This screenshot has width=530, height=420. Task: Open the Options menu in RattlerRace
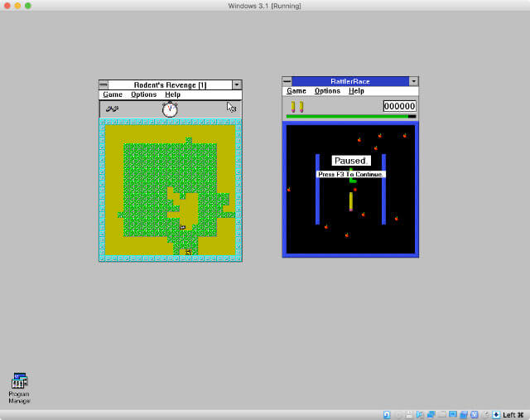point(327,91)
